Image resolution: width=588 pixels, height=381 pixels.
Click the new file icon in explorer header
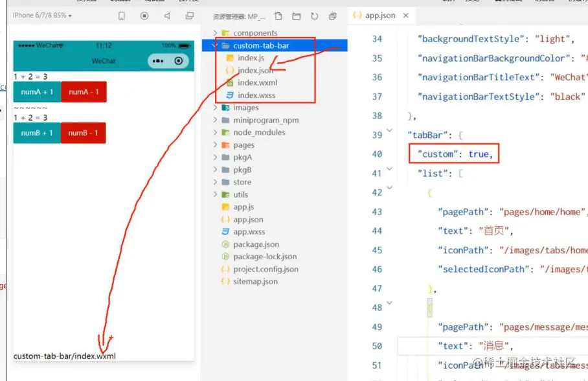point(278,16)
